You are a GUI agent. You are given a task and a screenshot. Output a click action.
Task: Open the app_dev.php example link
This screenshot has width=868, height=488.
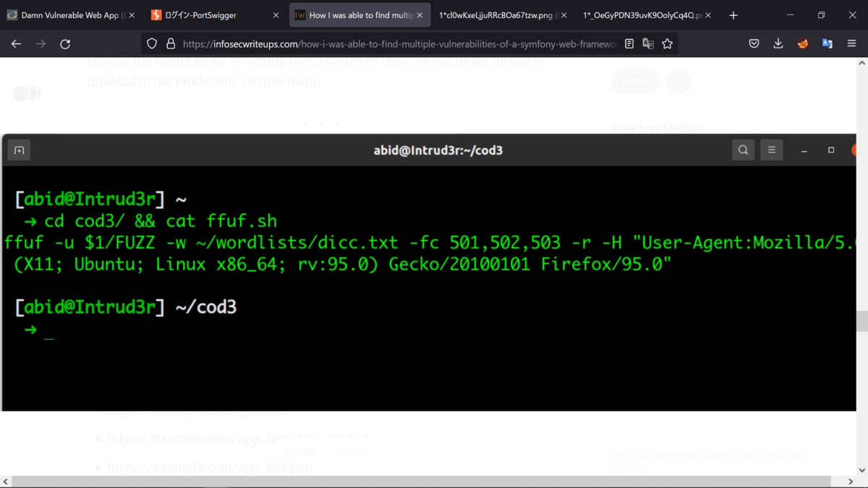209,467
